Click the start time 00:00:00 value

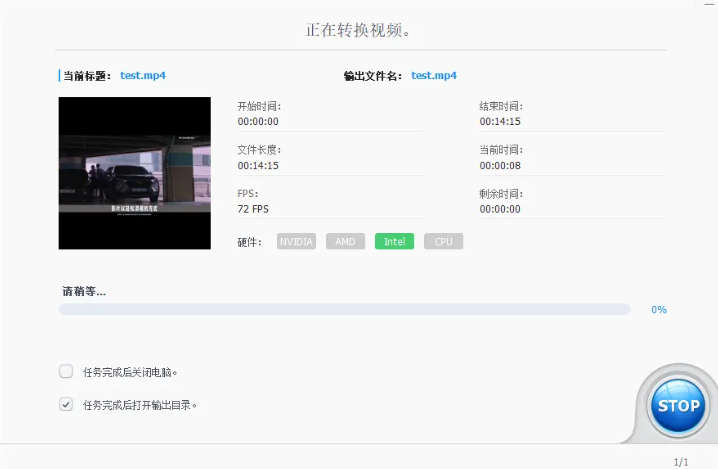point(258,121)
